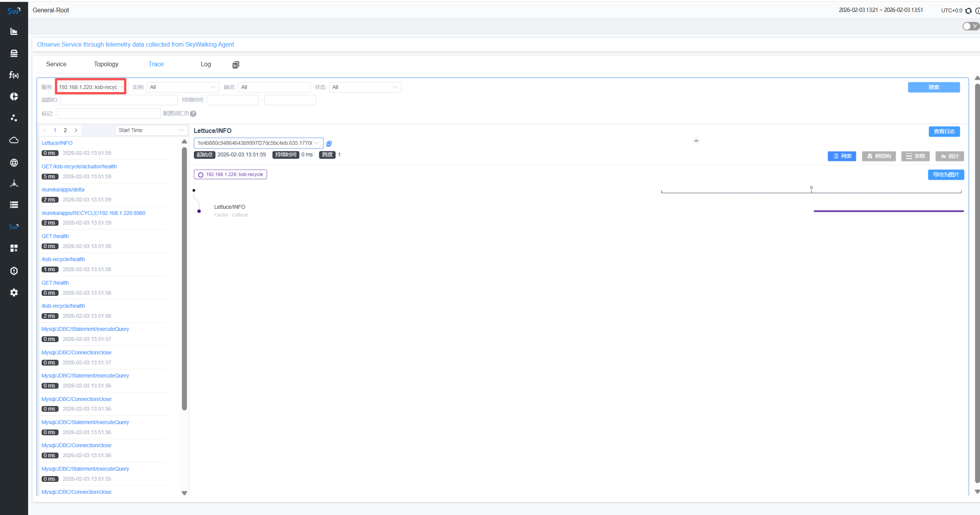This screenshot has height=515, width=980.
Task: Open the database layer sidebar icon
Action: point(14,53)
